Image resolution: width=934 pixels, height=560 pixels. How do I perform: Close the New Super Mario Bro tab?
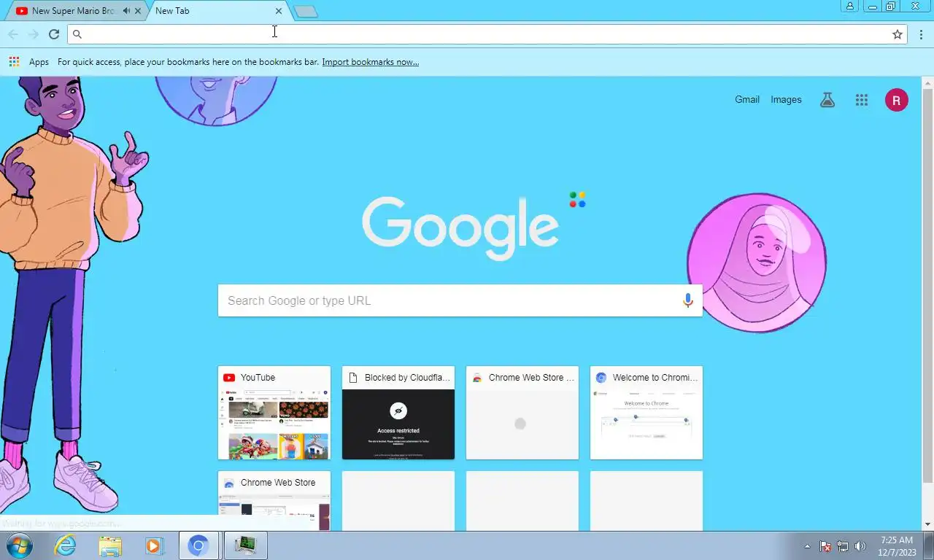(x=138, y=11)
